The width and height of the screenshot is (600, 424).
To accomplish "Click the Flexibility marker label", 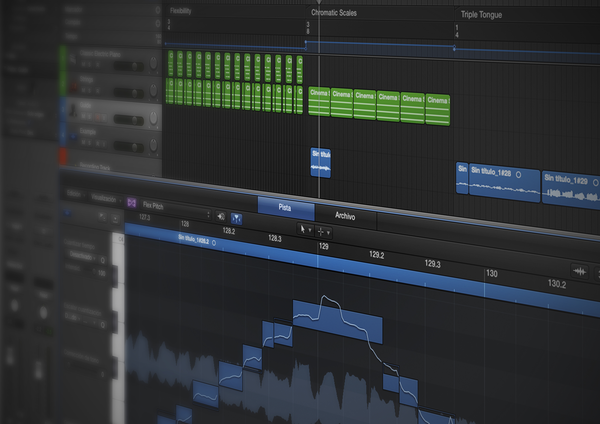I will (x=181, y=11).
